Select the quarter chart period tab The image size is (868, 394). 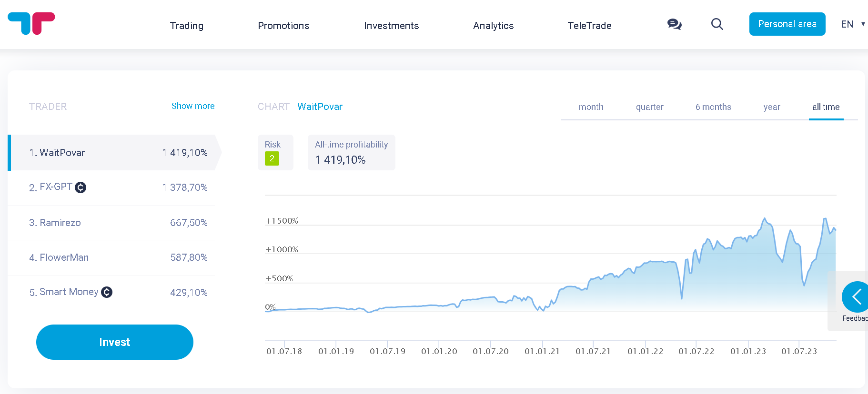point(649,107)
